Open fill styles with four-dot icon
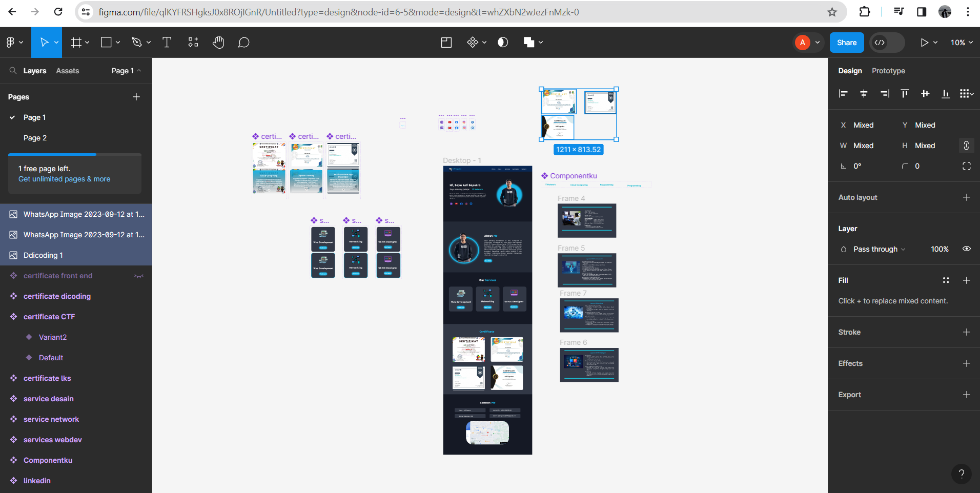This screenshot has height=493, width=980. (946, 280)
